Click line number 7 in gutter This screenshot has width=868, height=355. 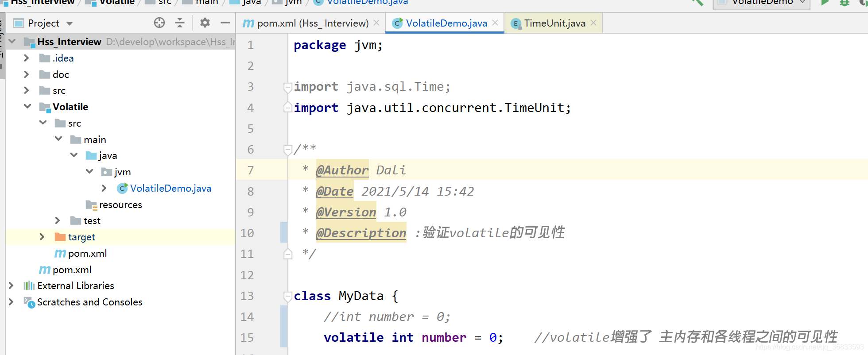click(251, 170)
